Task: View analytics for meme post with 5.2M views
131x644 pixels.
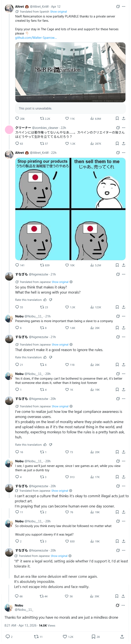Action: coord(92,265)
